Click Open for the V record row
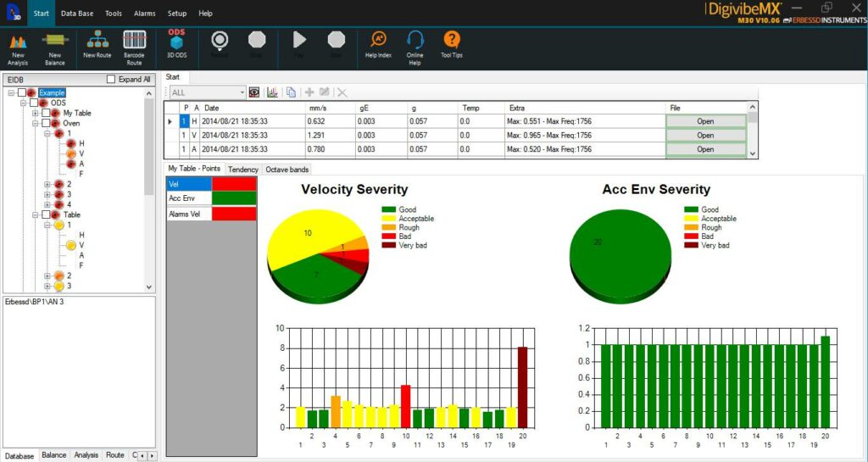Viewport: 868px width, 462px height. coord(705,135)
